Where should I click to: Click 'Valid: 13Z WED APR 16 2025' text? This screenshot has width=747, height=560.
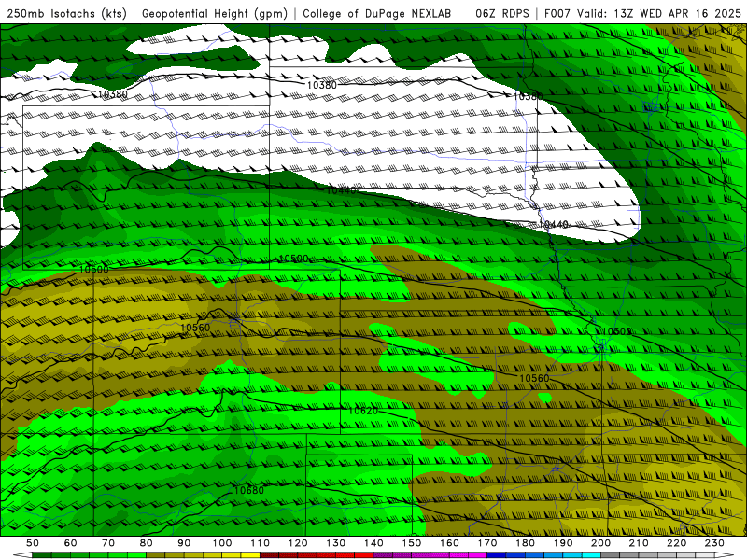click(x=659, y=14)
